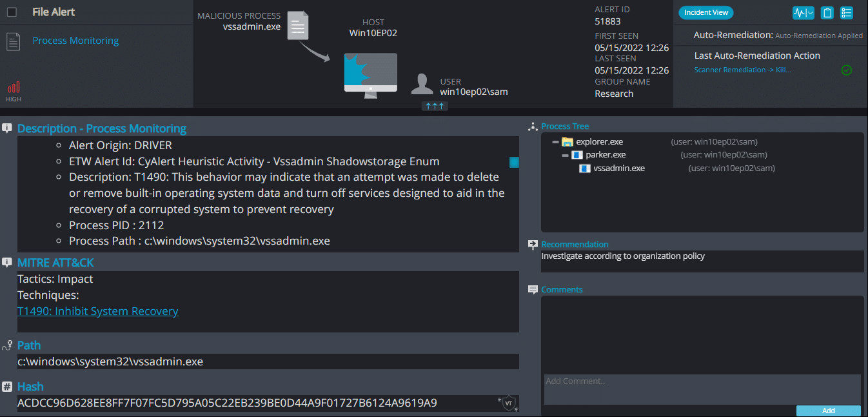The height and width of the screenshot is (417, 868).
Task: Click the Description - Process Monitoring heading
Action: [x=102, y=128]
